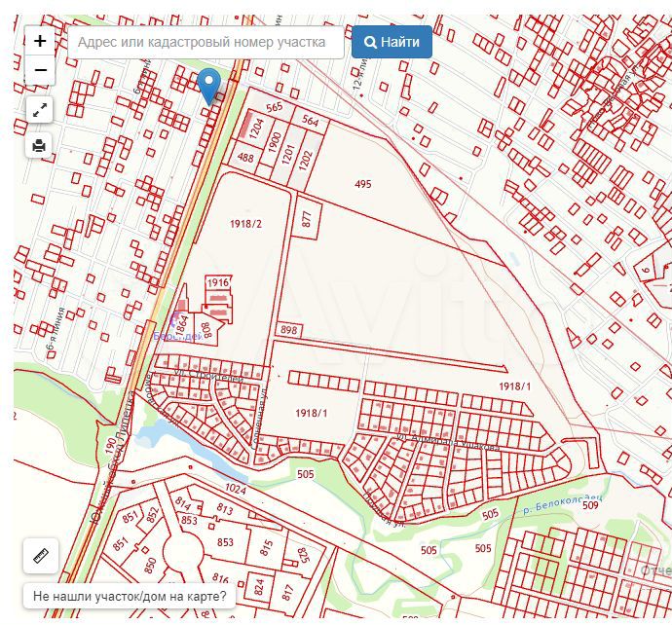The width and height of the screenshot is (672, 625).
Task: Zoom out the map with minus button
Action: [40, 70]
